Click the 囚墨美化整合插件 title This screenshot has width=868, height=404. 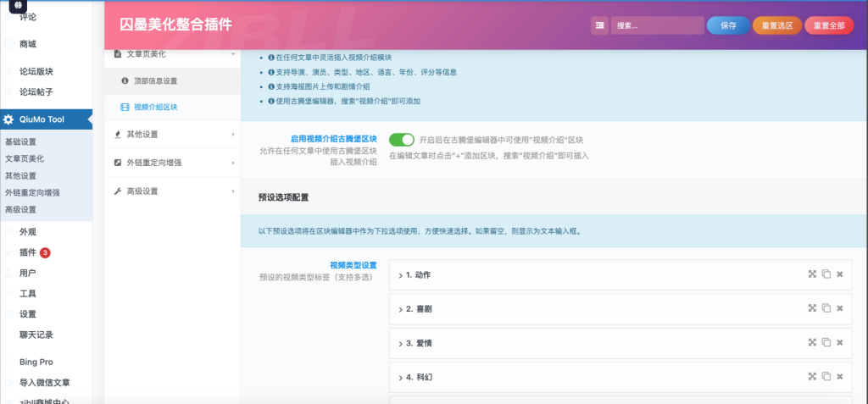click(176, 25)
